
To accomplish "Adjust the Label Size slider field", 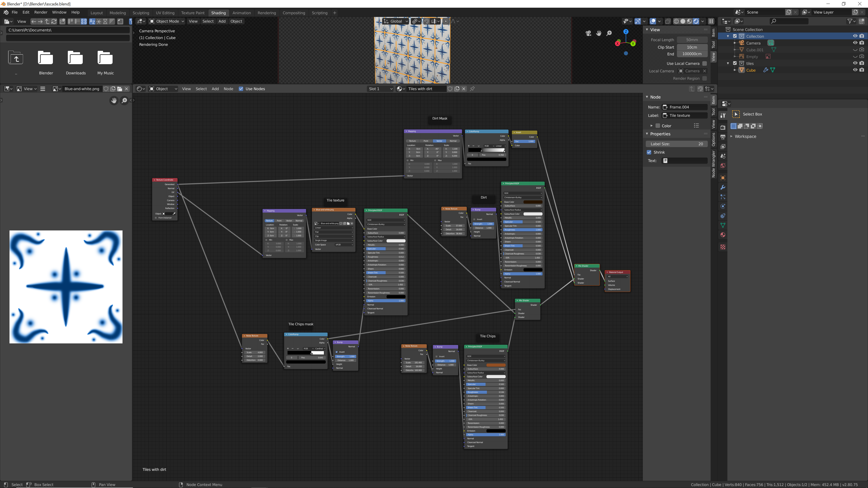I will pyautogui.click(x=677, y=144).
